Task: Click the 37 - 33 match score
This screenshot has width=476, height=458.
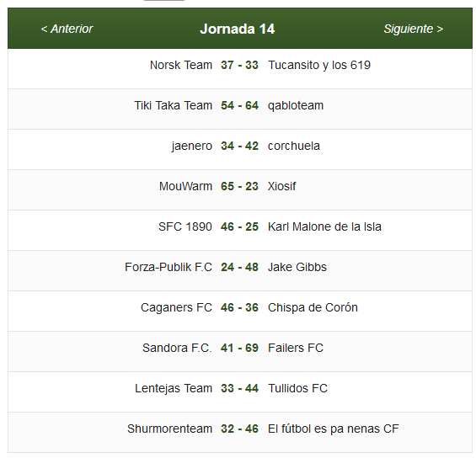Action: [239, 65]
